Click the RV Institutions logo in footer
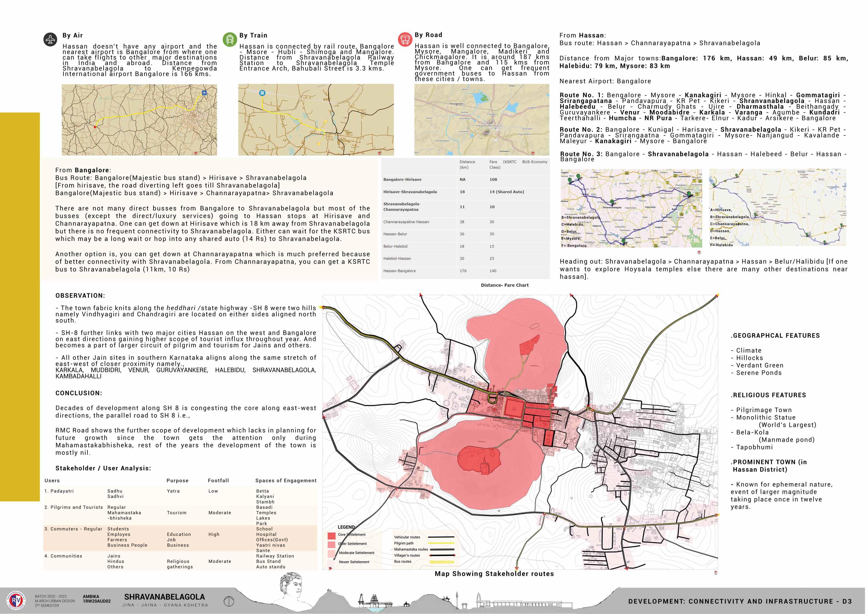868x614 pixels. point(16,601)
